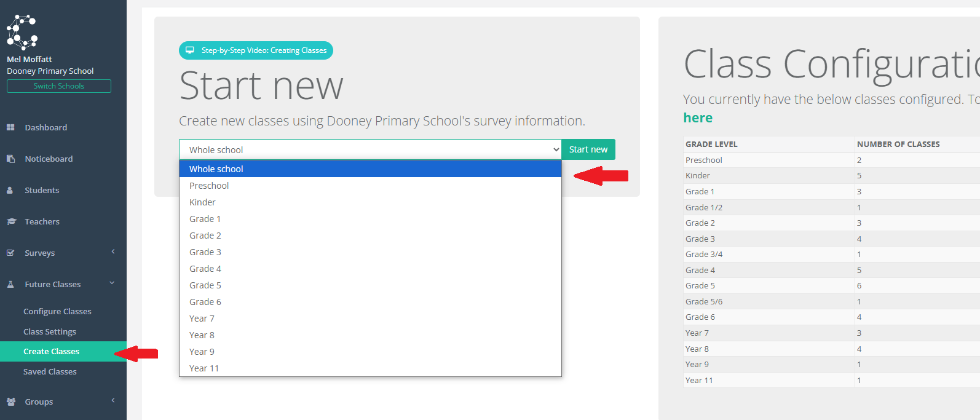Follow the green 'here' link
The width and height of the screenshot is (980, 420).
pyautogui.click(x=698, y=117)
